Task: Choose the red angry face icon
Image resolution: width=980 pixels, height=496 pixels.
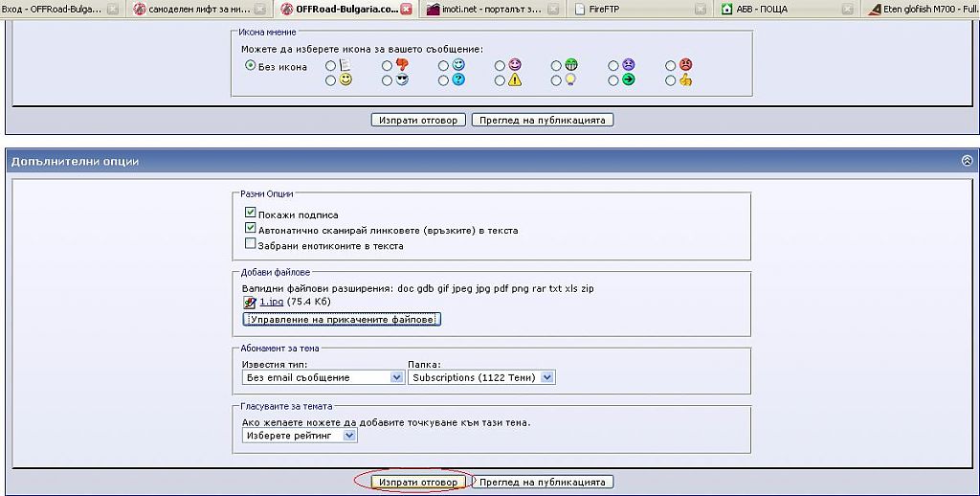Action: coord(670,65)
